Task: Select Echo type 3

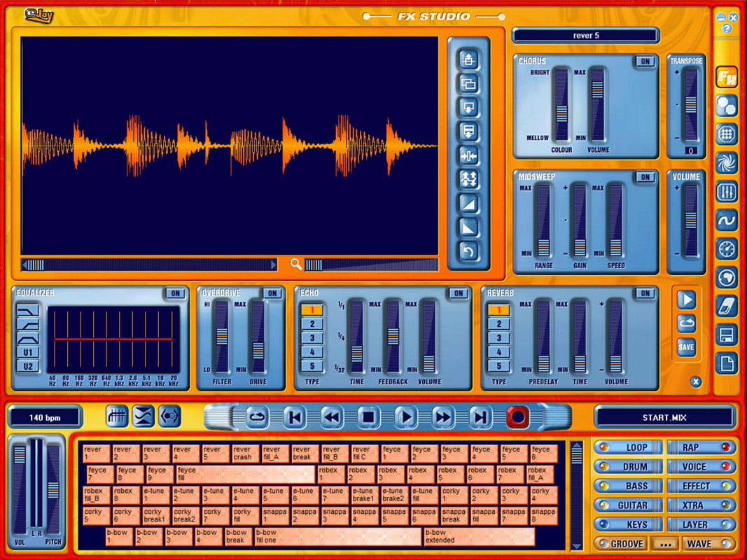Action: [312, 338]
